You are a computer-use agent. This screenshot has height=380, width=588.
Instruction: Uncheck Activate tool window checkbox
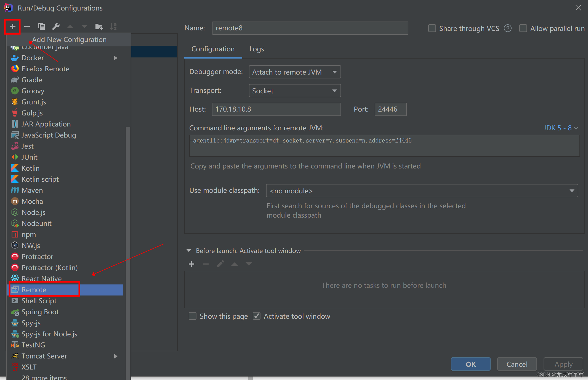[257, 316]
